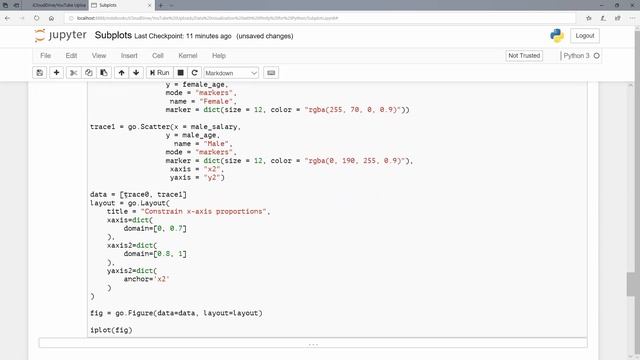This screenshot has width=640, height=360.
Task: Open the Cell menu
Action: (x=158, y=56)
